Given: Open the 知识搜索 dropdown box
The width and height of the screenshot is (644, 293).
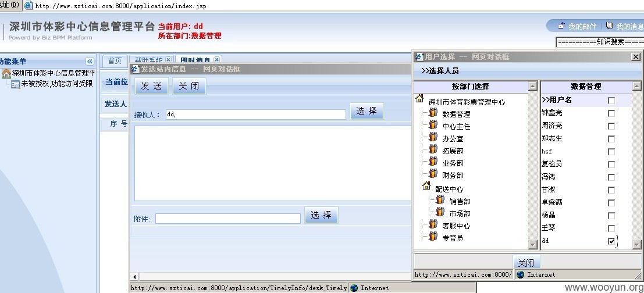Looking at the screenshot, I should pos(600,42).
